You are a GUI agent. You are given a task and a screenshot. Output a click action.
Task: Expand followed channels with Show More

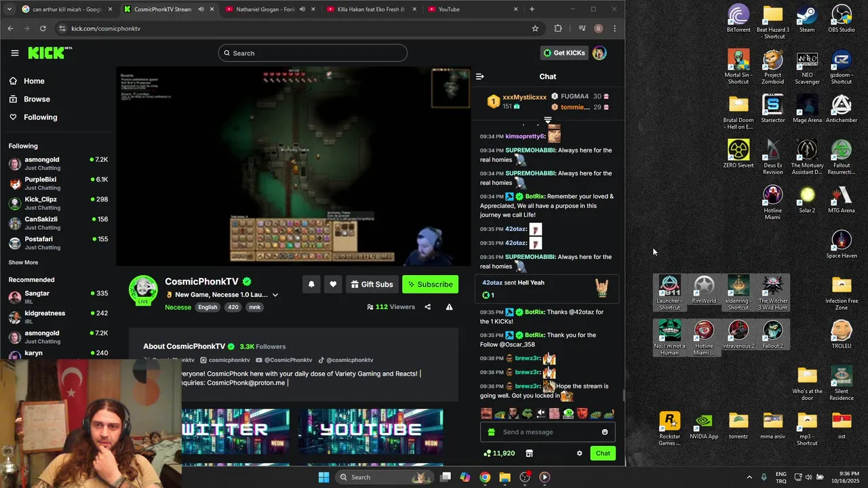23,262
